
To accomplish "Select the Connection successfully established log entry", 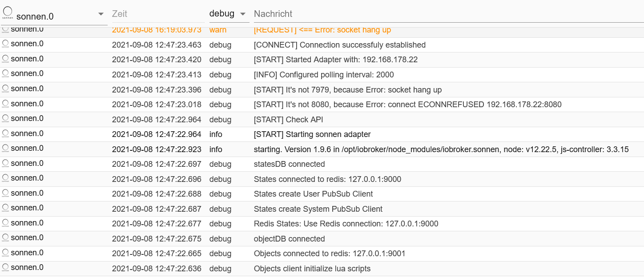I will (x=339, y=45).
